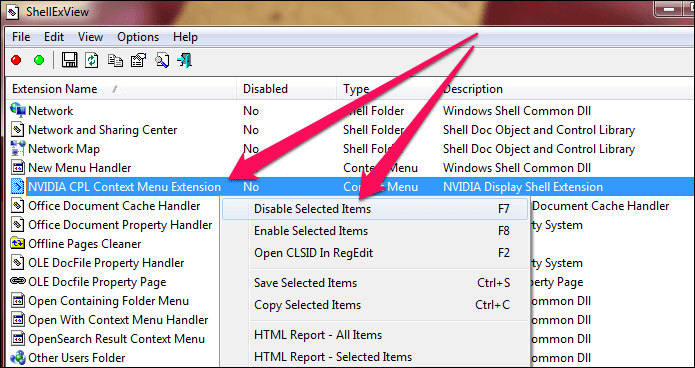Choose Save Selected Items in context menu
This screenshot has height=368, width=695.
[x=375, y=283]
